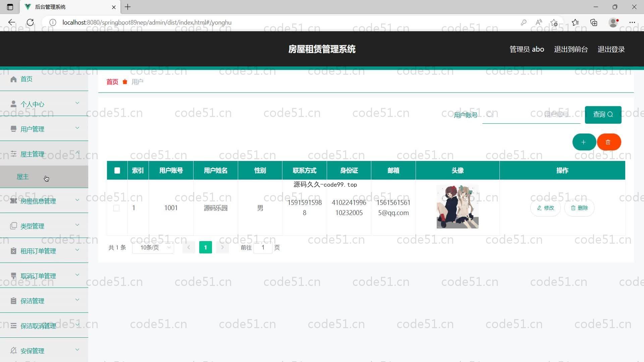Open the 10条/页 page size dropdown
The width and height of the screenshot is (644, 362).
point(153,247)
